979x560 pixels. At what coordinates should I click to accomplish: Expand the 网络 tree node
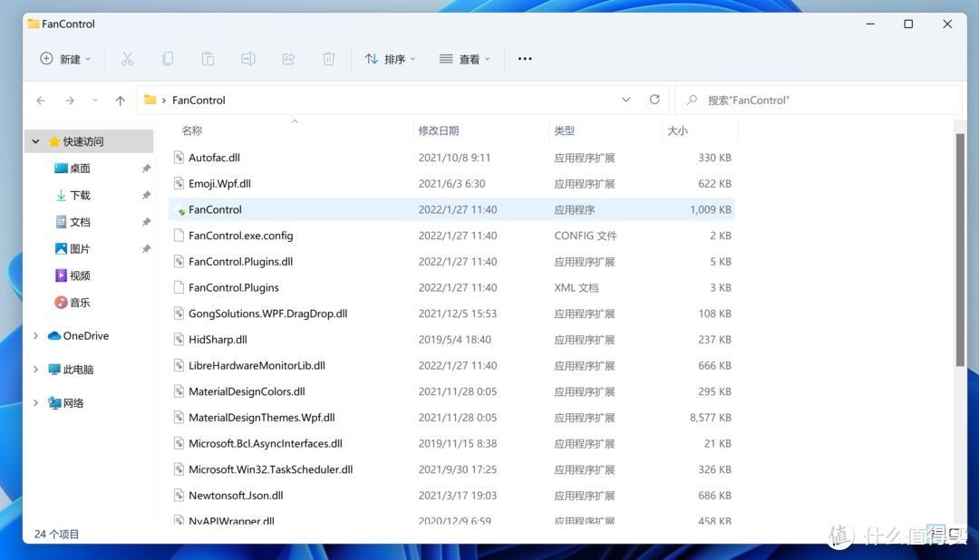35,402
